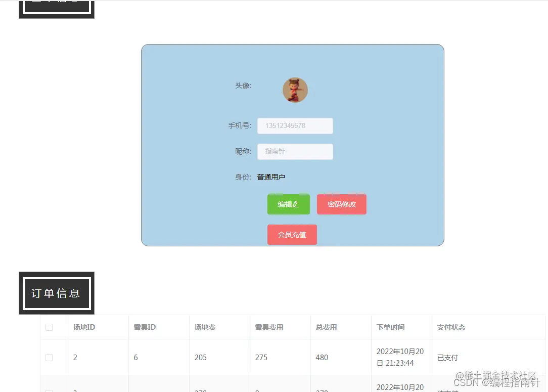This screenshot has height=392, width=548.
Task: Click the 普通用户 identity text
Action: 271,178
